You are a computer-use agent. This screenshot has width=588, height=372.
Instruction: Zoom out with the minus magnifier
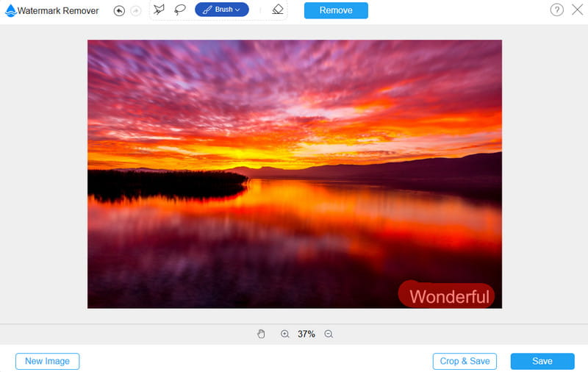pyautogui.click(x=329, y=334)
